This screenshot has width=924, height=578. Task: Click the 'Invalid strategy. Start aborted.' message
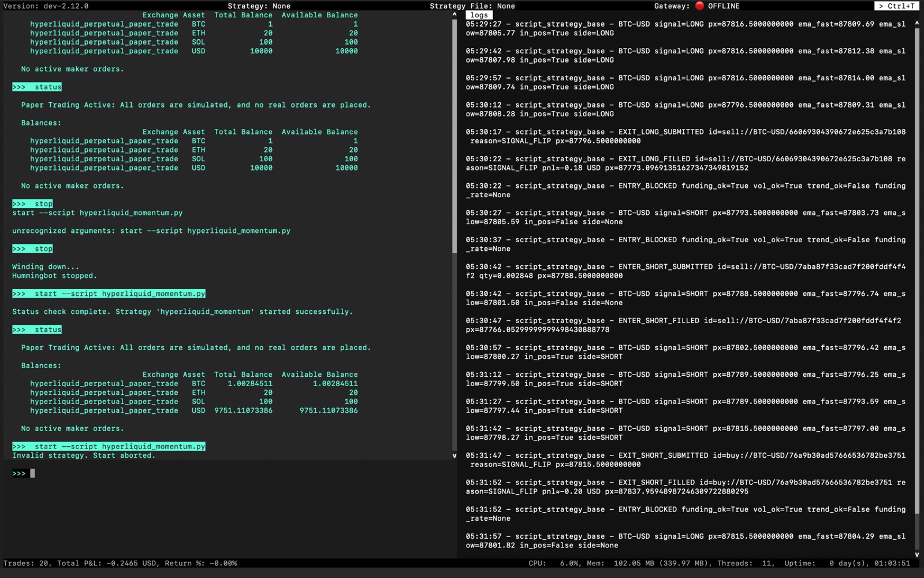click(x=84, y=455)
